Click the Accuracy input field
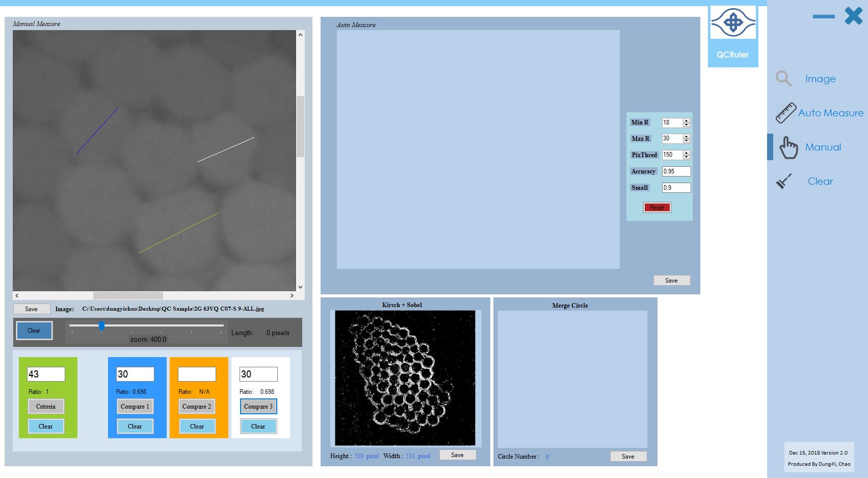 pyautogui.click(x=676, y=171)
